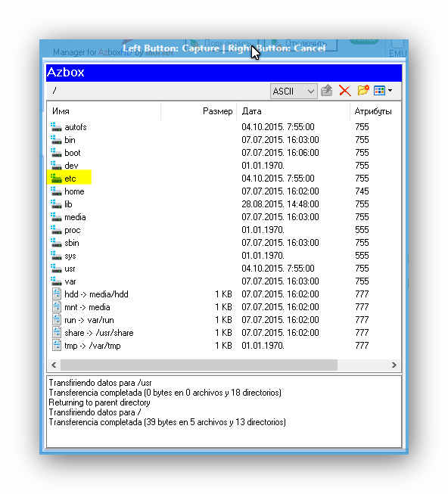The image size is (448, 494).
Task: Click the mnt symlink file icon
Action: pyautogui.click(x=57, y=307)
